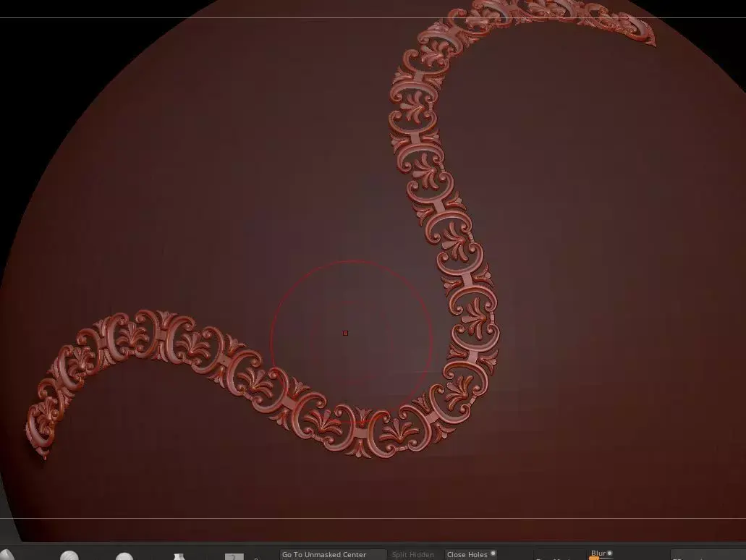Adjust the Blur slider
Image resolution: width=746 pixels, height=560 pixels.
601,555
